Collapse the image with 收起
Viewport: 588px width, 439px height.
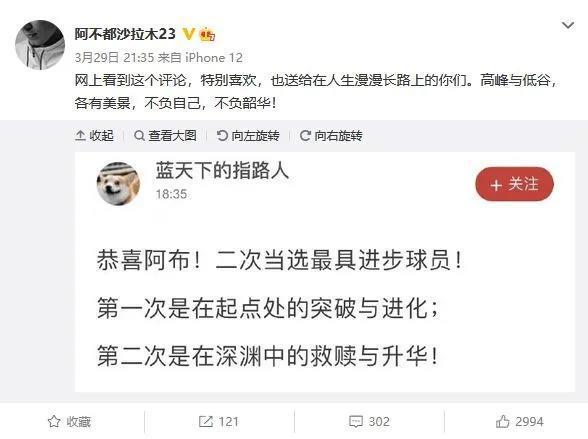pyautogui.click(x=94, y=135)
